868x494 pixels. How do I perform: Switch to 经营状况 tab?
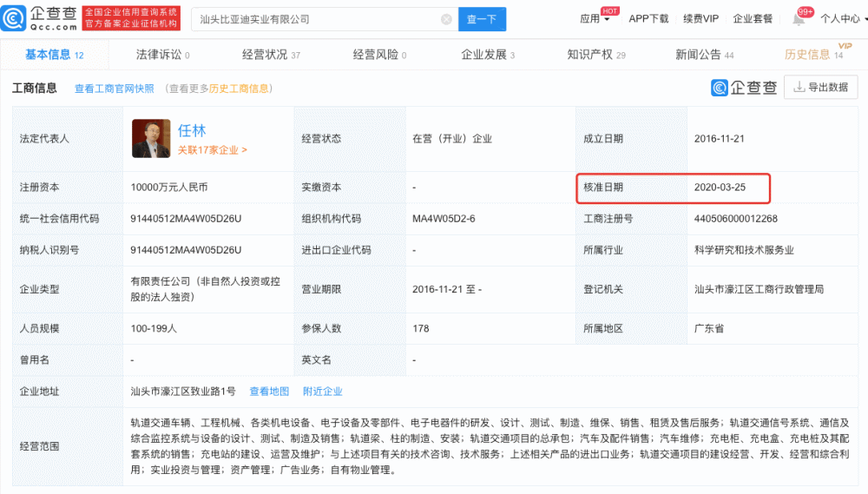271,55
